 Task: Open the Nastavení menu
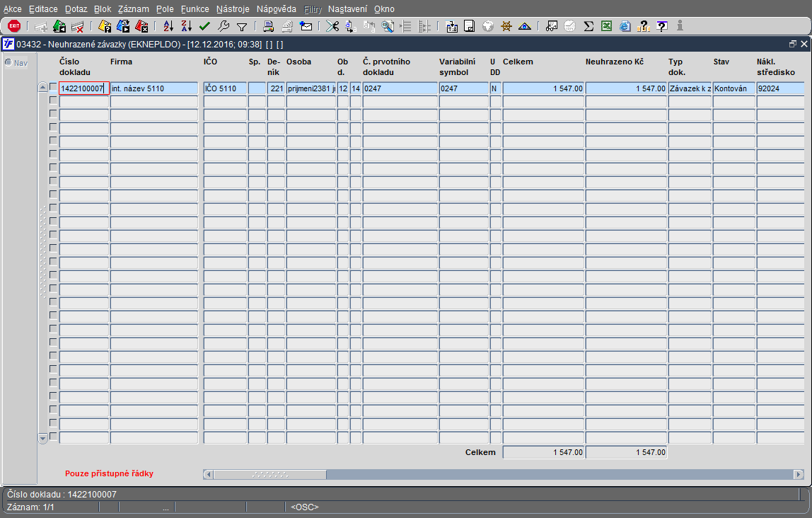click(347, 8)
